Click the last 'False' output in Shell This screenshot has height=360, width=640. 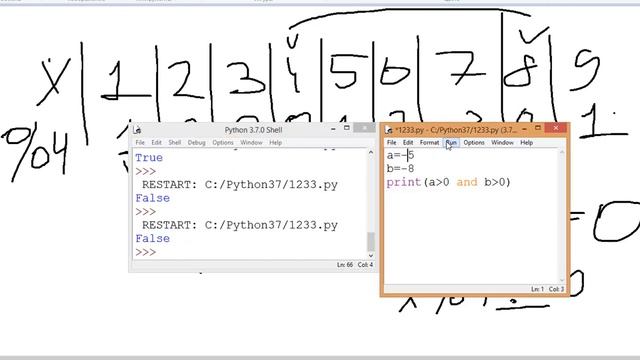[153, 238]
